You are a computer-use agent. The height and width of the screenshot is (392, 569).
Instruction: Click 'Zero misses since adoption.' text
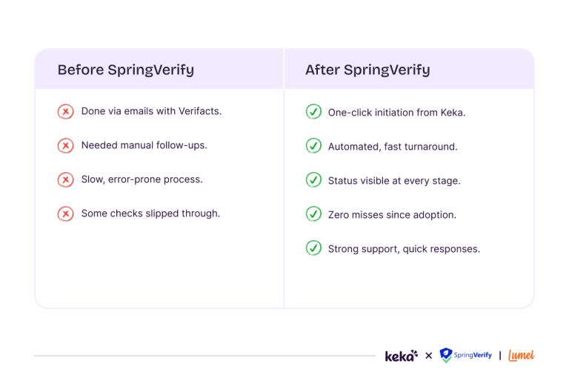(x=392, y=215)
